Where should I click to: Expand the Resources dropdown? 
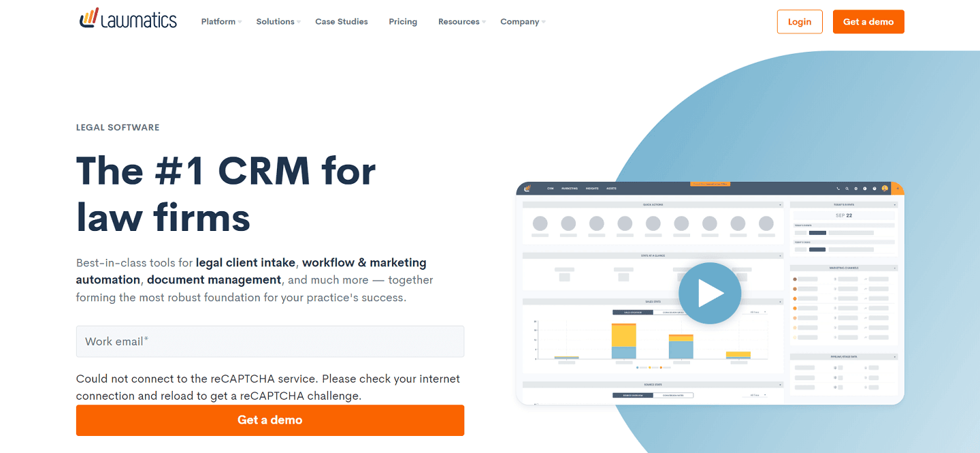(462, 22)
